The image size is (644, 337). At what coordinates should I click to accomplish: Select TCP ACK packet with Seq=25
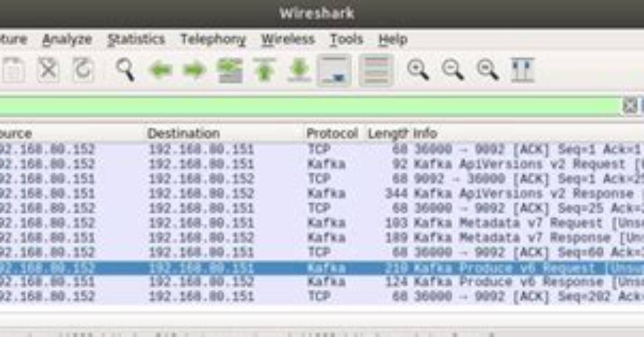click(x=322, y=208)
